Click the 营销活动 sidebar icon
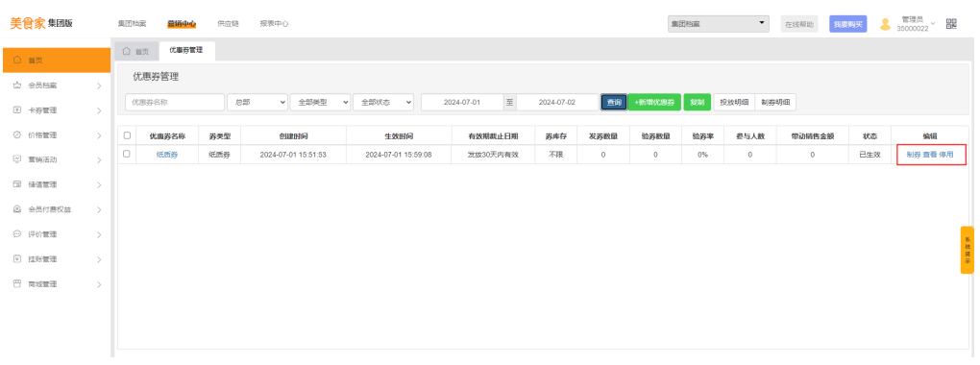The width and height of the screenshot is (980, 365). tap(17, 159)
